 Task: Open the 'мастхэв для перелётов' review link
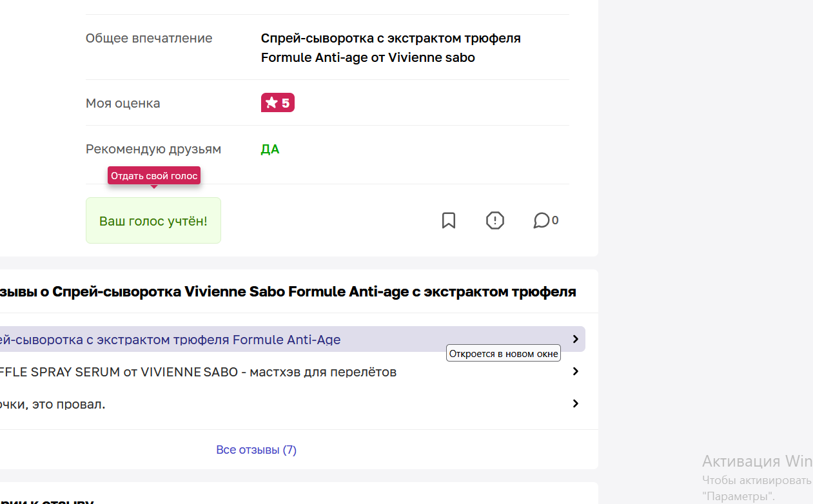click(x=198, y=372)
